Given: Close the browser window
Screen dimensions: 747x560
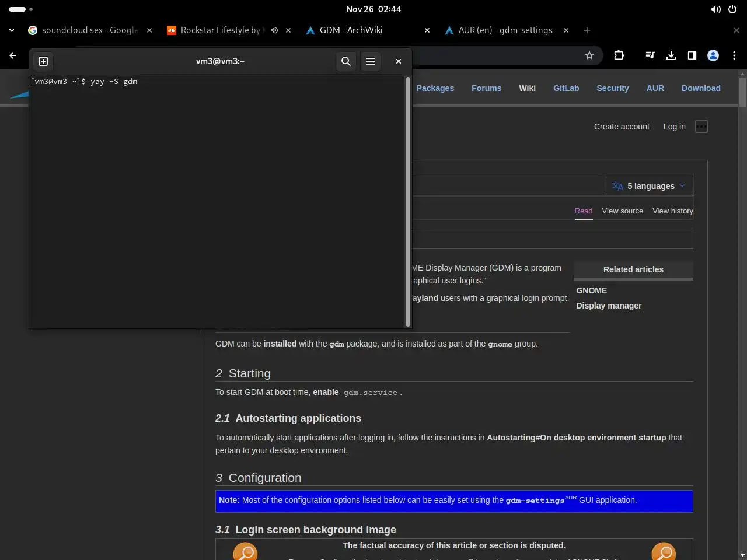Looking at the screenshot, I should coord(736,30).
